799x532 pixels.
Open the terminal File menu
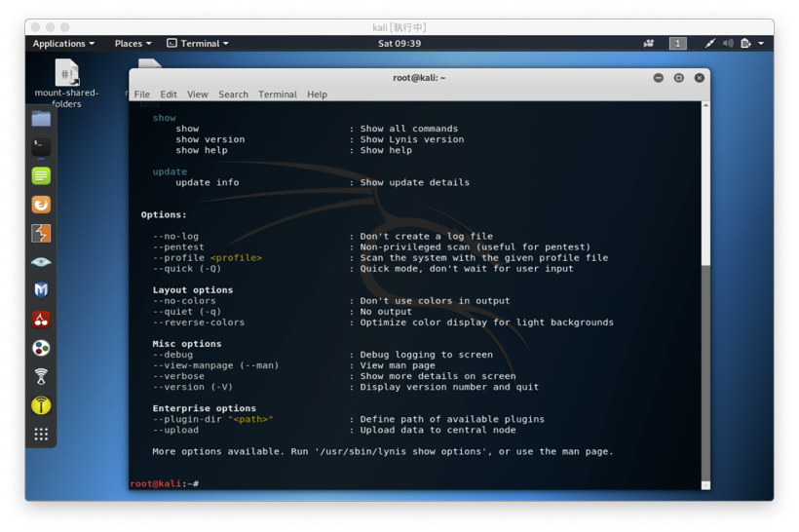click(x=141, y=95)
